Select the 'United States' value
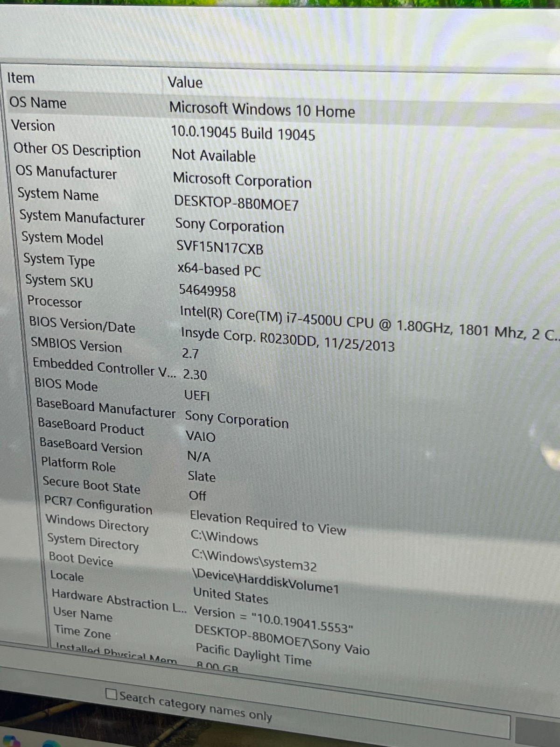 [x=231, y=595]
